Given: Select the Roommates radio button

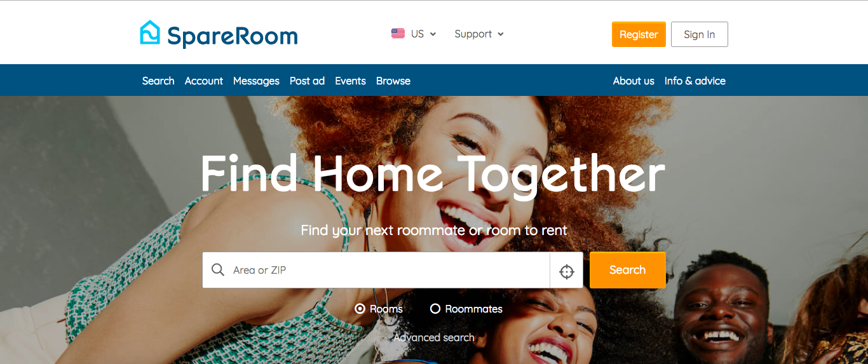Looking at the screenshot, I should coord(435,309).
